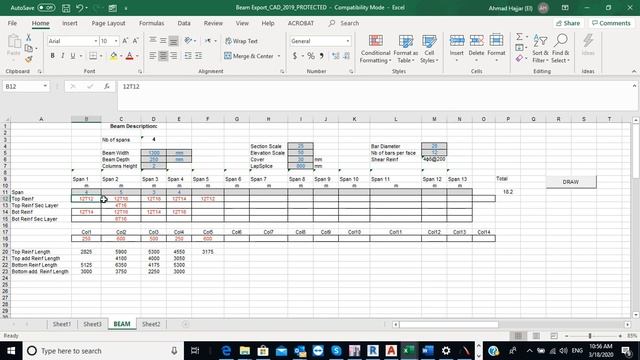Center text horizontally
This screenshot has width=640, height=360.
pyautogui.click(x=163, y=56)
